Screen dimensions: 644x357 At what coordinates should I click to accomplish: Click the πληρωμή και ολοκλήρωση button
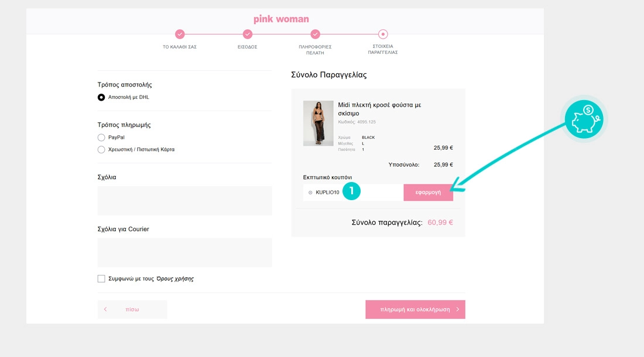click(415, 310)
